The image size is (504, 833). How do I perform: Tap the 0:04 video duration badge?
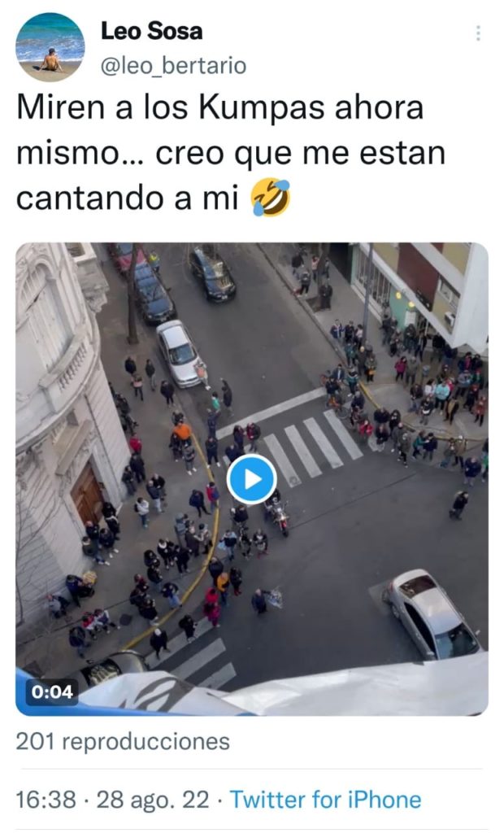coord(51,692)
